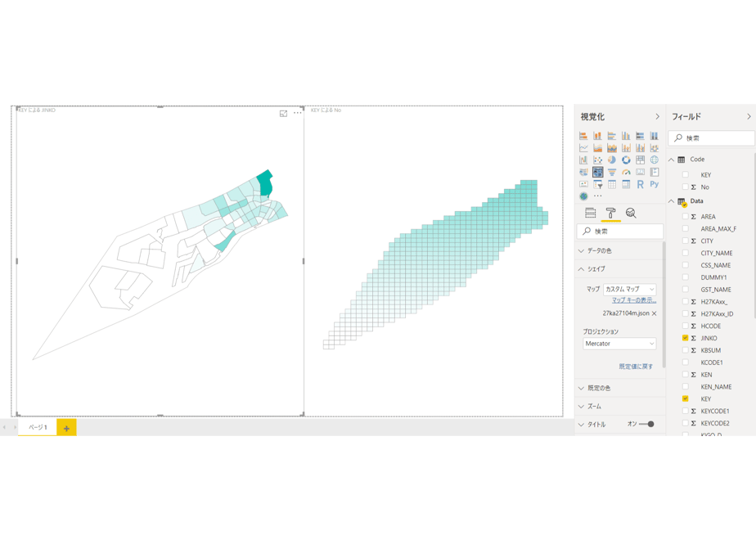Switch to the Analytics magnifier tab
This screenshot has width=756, height=540.
(x=631, y=213)
